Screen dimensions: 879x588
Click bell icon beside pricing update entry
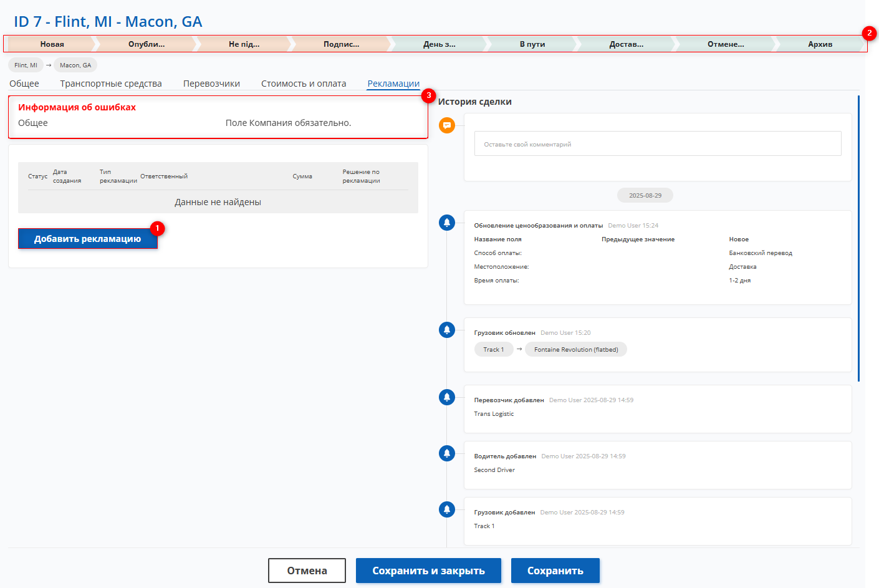point(447,223)
